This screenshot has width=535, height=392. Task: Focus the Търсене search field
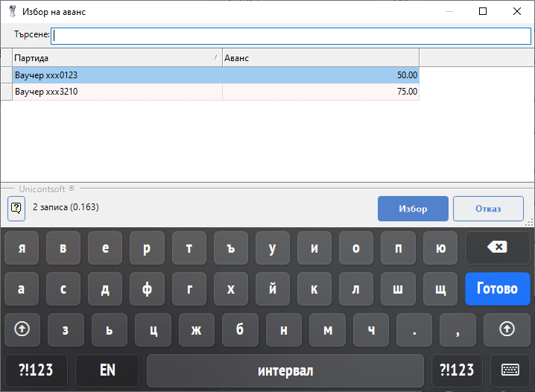point(291,35)
